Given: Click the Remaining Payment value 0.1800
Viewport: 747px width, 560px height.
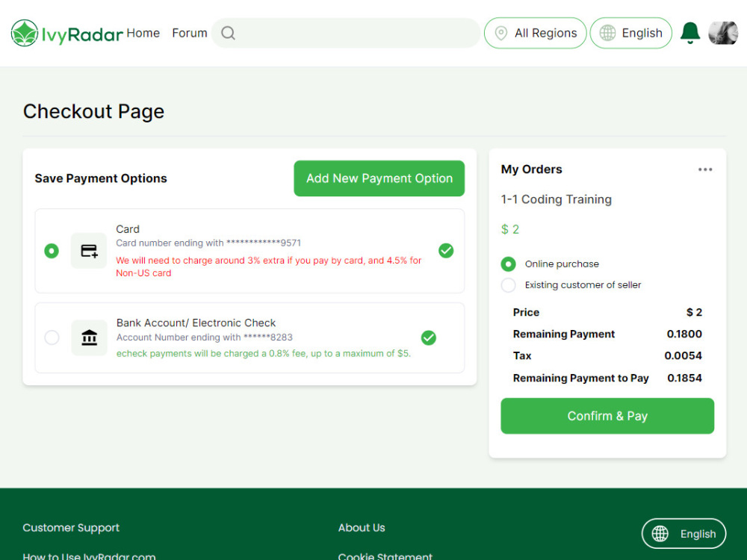Looking at the screenshot, I should (x=684, y=334).
